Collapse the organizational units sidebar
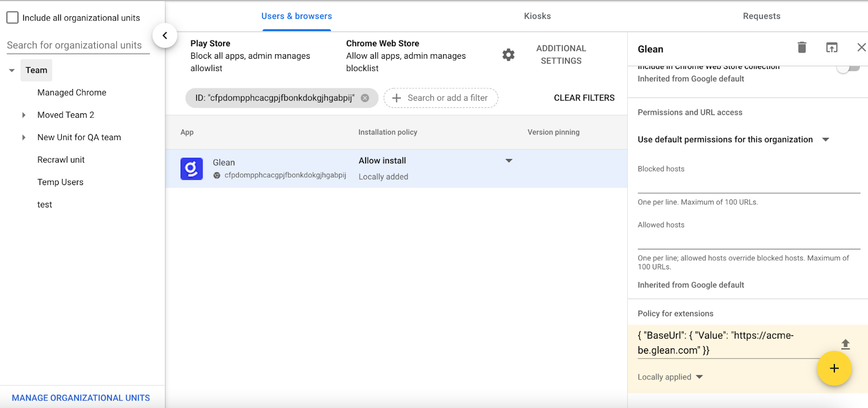 point(164,36)
